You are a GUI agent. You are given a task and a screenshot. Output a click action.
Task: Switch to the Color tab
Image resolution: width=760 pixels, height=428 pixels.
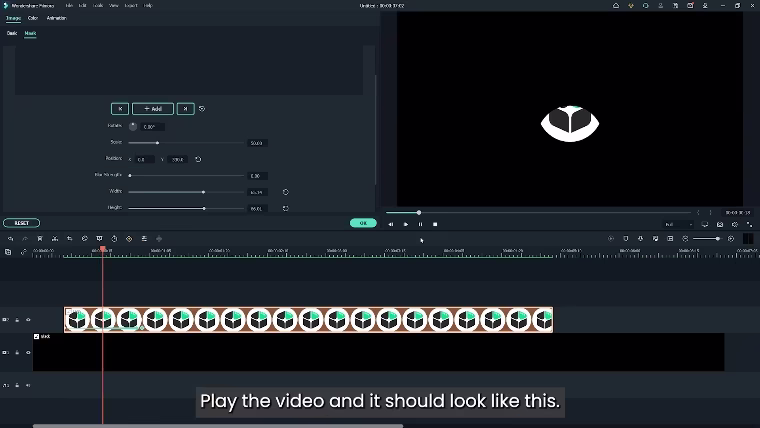click(32, 18)
